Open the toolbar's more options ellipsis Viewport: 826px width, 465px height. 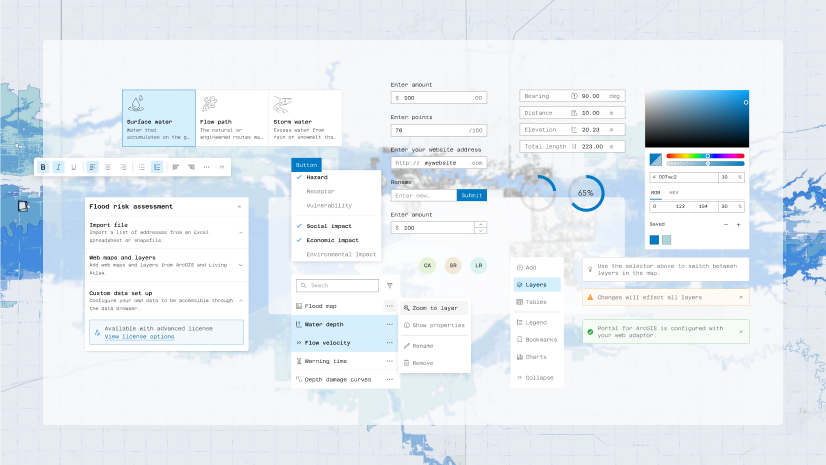point(206,167)
